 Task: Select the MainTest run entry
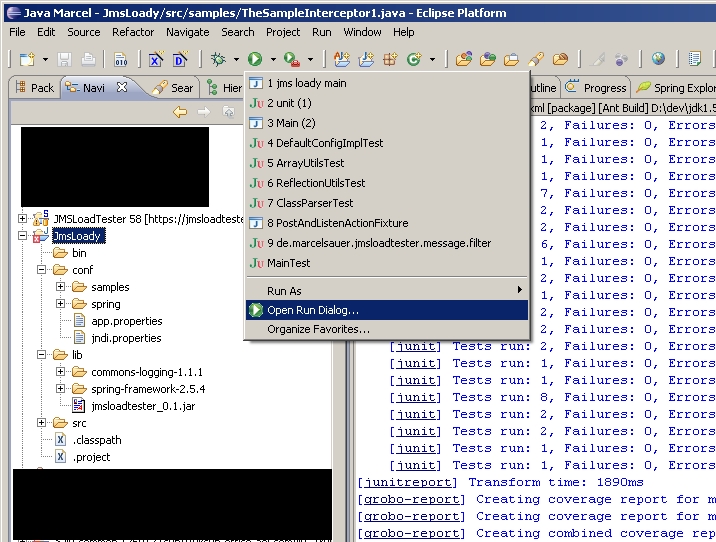[x=387, y=263]
